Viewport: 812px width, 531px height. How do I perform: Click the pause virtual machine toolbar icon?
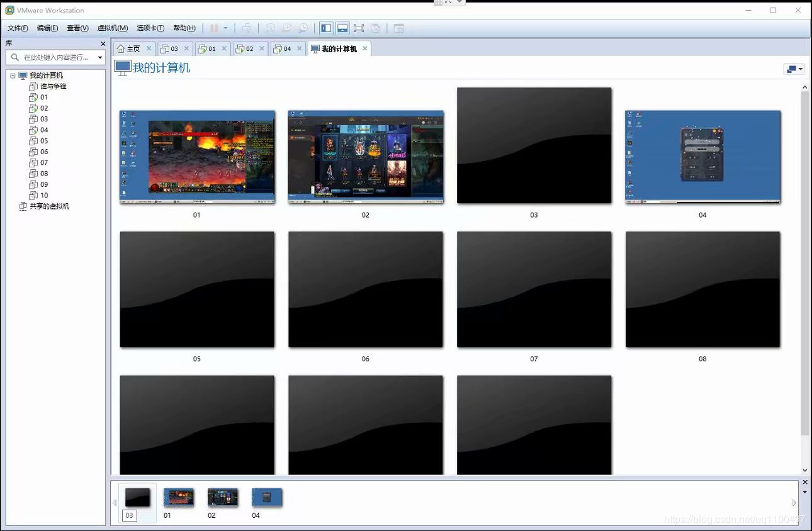click(214, 28)
